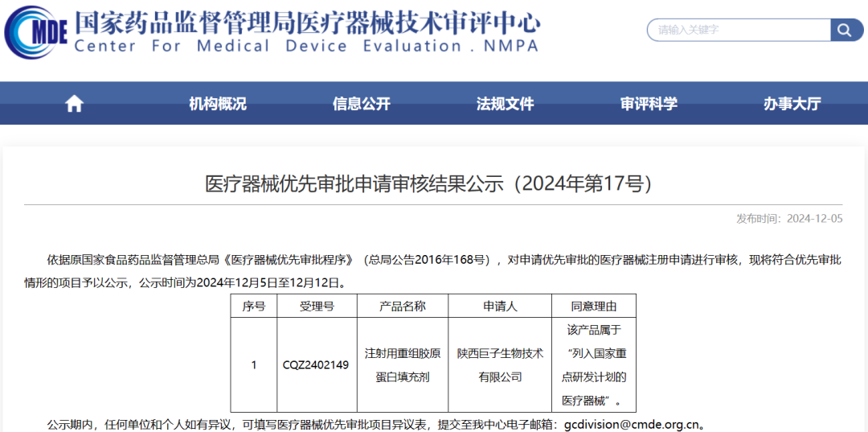Click the 序号 column header
The image size is (868, 432).
click(254, 306)
